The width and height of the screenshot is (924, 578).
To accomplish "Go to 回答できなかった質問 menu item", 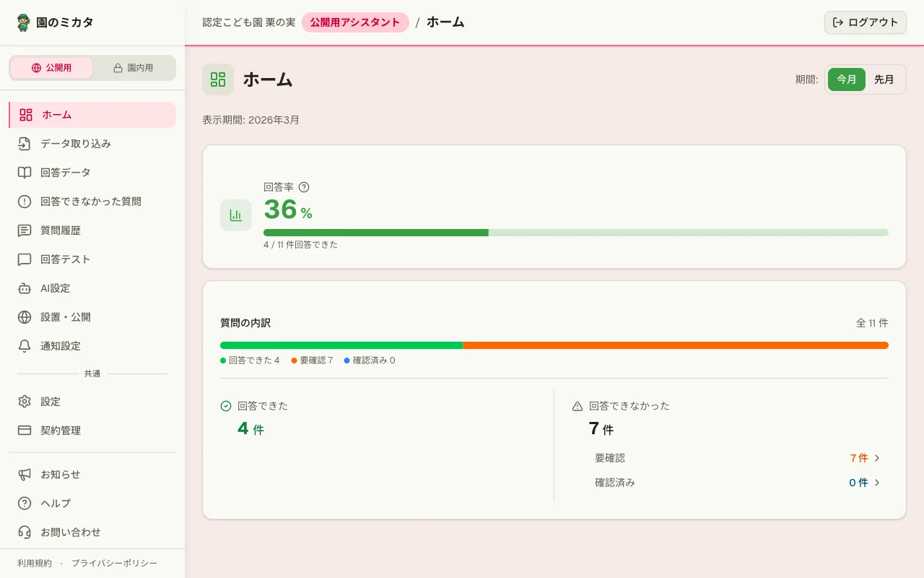I will pyautogui.click(x=91, y=202).
